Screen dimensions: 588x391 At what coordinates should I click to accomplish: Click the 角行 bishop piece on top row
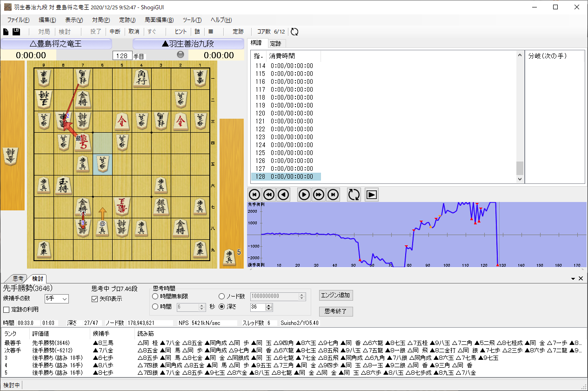point(141,78)
